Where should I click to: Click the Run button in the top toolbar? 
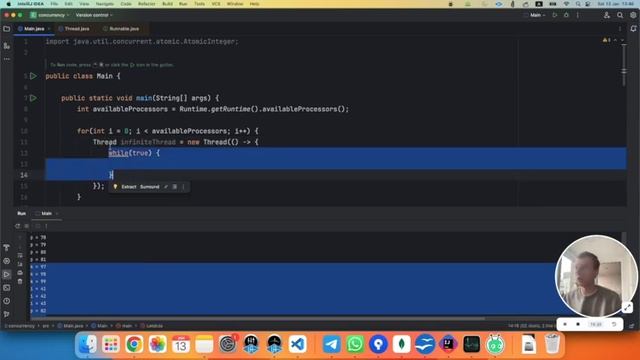coord(554,15)
